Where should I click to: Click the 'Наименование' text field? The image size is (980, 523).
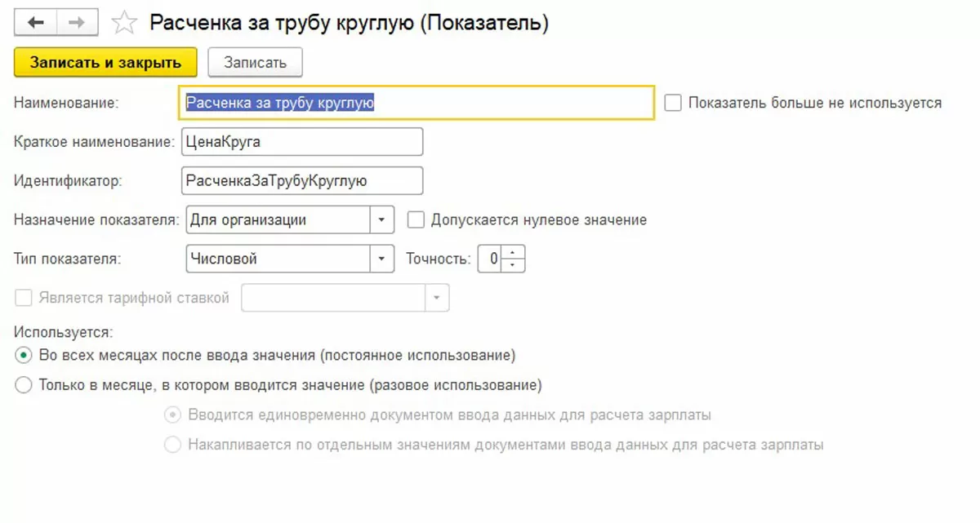pos(416,103)
